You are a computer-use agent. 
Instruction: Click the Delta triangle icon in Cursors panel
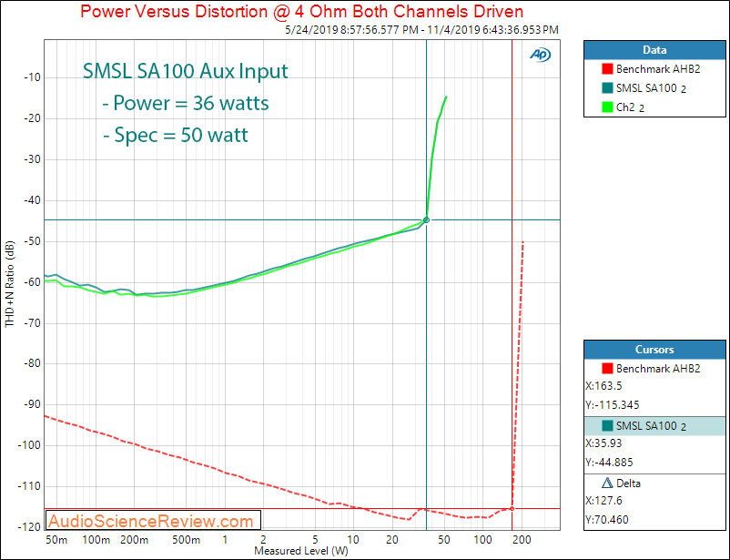point(607,484)
